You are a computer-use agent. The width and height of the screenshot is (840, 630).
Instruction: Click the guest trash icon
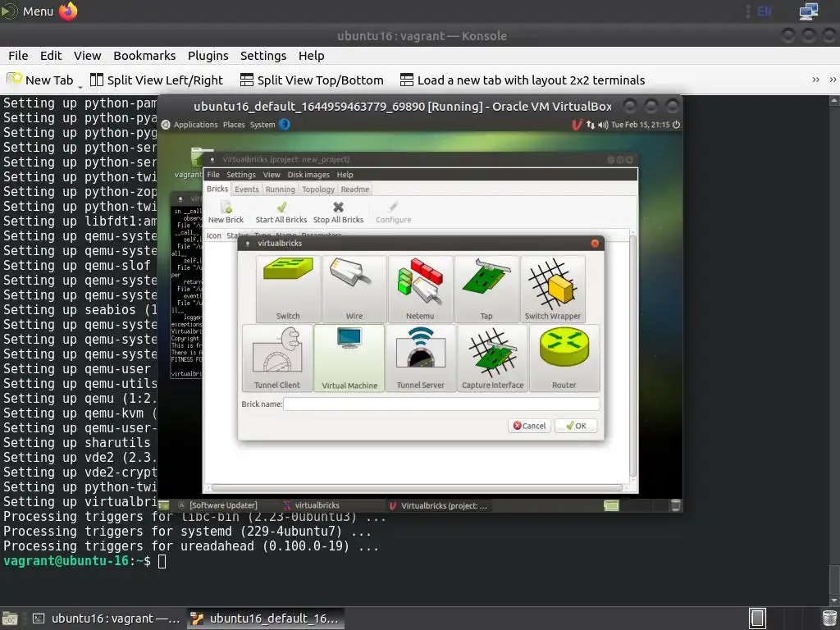pos(676,505)
